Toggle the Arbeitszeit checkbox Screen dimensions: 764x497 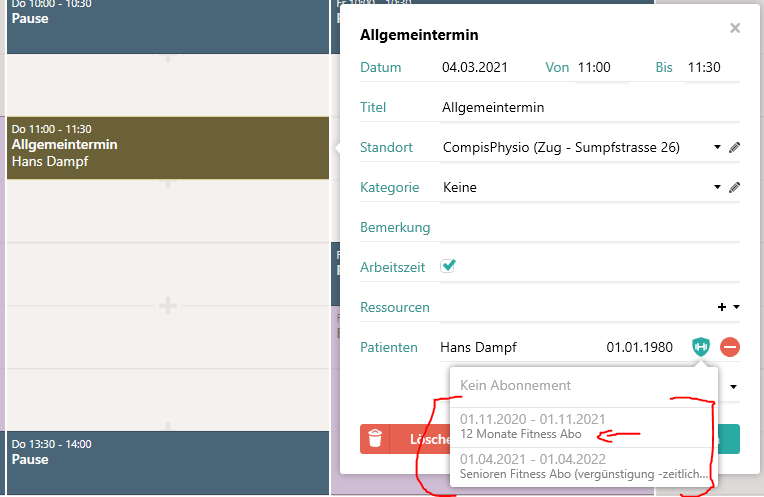tap(448, 266)
